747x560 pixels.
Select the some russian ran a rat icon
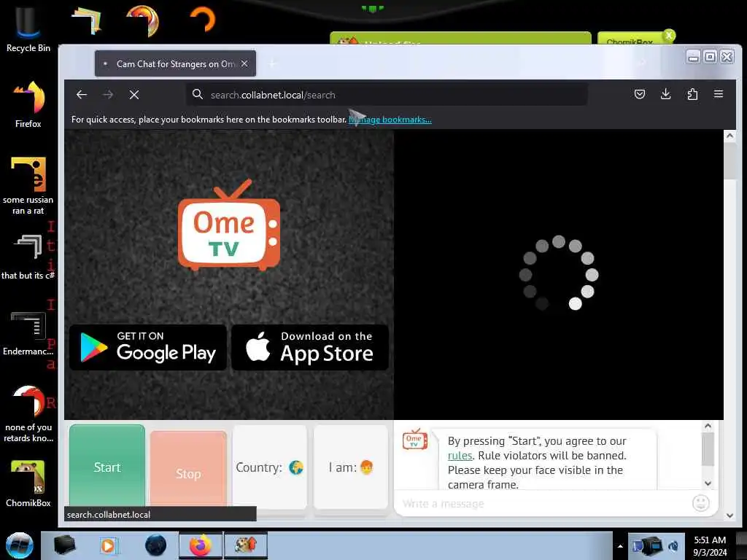(x=28, y=186)
